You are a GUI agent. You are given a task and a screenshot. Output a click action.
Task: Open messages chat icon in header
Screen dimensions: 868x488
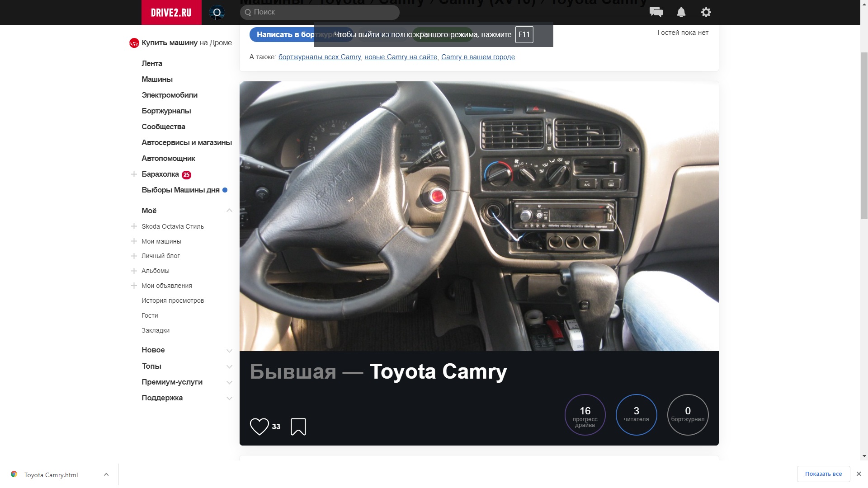[x=656, y=12]
